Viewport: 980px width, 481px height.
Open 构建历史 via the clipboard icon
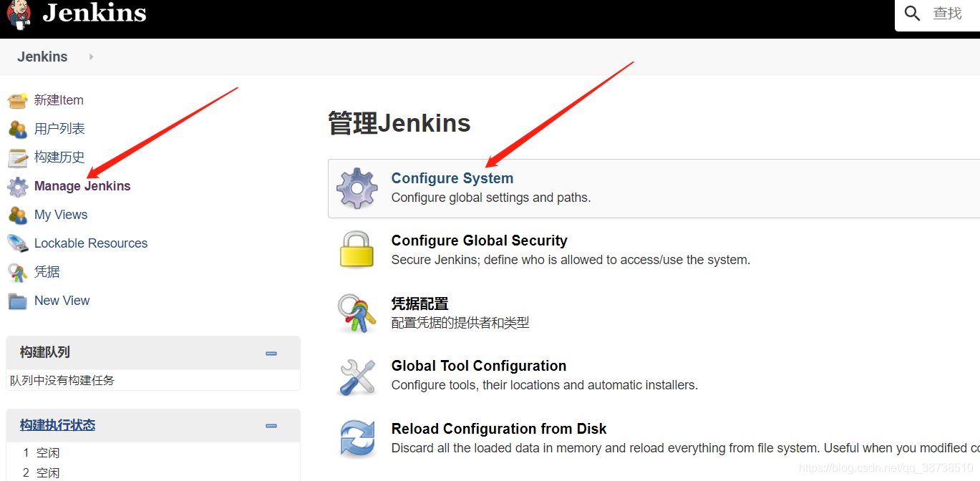tap(18, 157)
